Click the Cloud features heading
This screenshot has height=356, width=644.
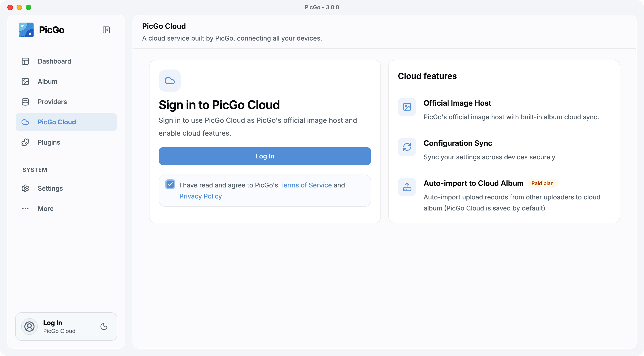pos(427,76)
